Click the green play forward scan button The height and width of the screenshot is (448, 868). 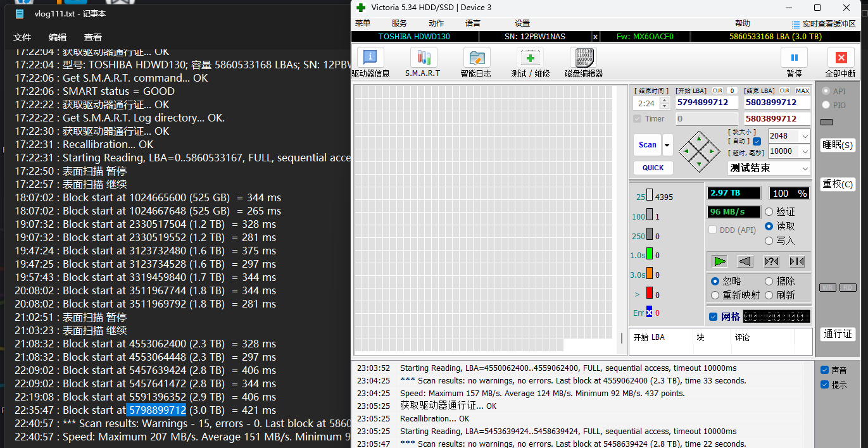[x=719, y=261]
